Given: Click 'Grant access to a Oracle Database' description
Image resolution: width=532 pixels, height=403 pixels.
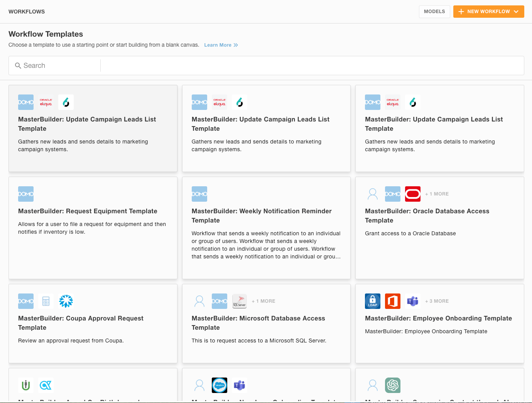Looking at the screenshot, I should coord(410,233).
